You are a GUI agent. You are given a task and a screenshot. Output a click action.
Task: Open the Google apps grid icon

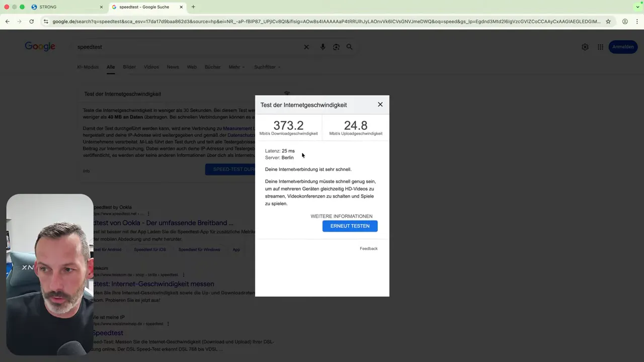[600, 47]
